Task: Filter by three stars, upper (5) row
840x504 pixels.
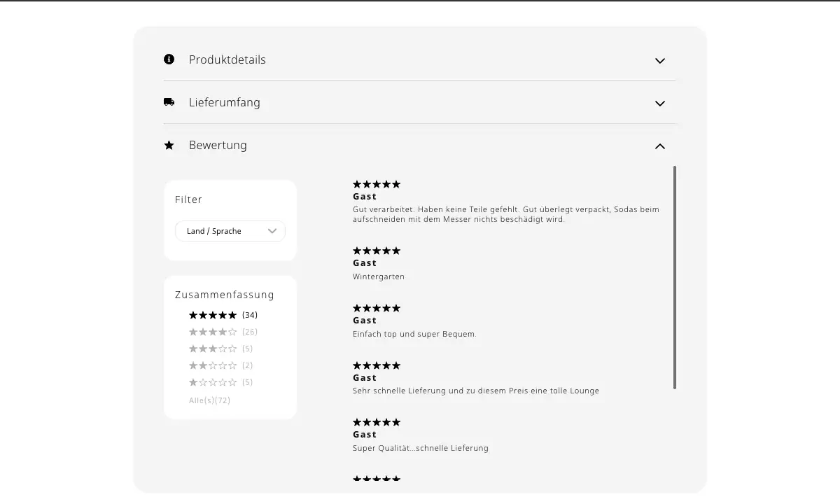Action: tap(221, 349)
